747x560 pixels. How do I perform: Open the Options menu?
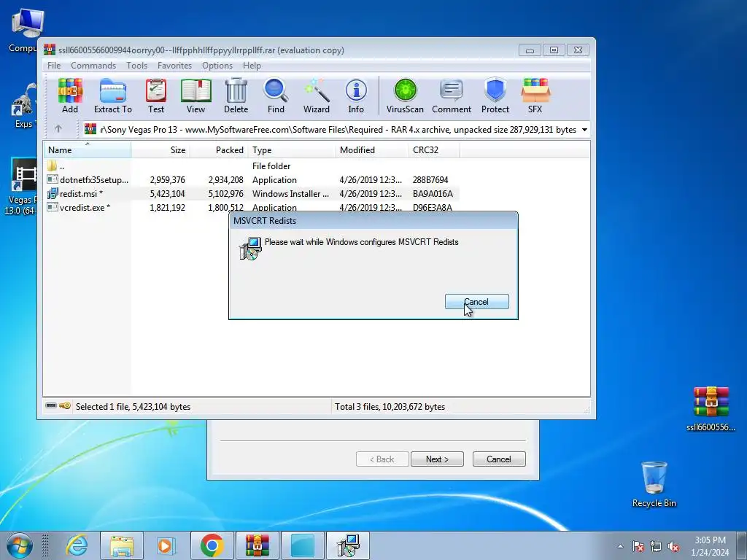217,65
